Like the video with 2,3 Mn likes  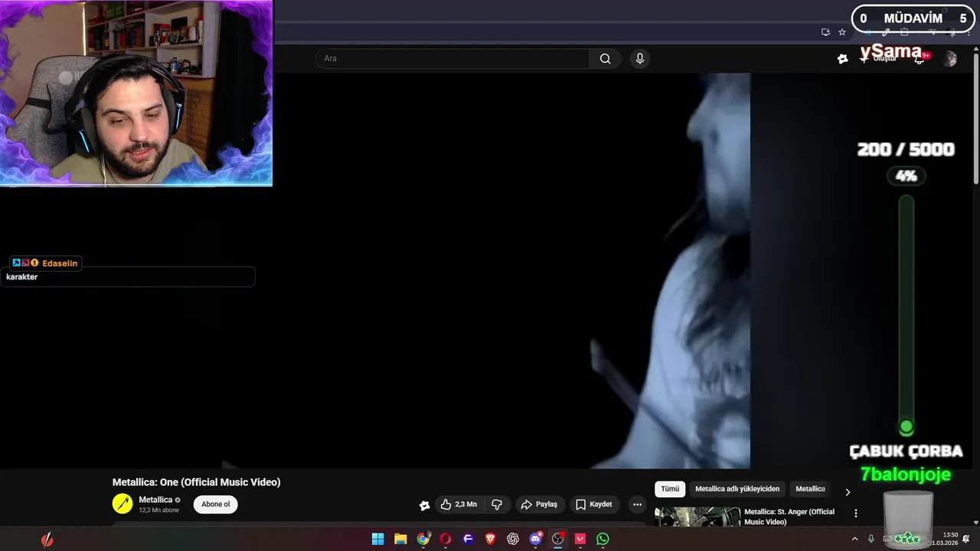point(458,504)
